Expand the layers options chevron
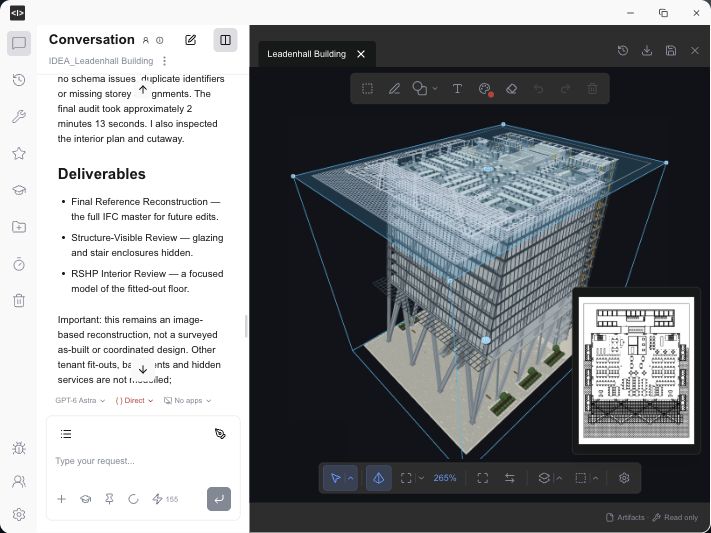This screenshot has width=711, height=533. tap(559, 478)
